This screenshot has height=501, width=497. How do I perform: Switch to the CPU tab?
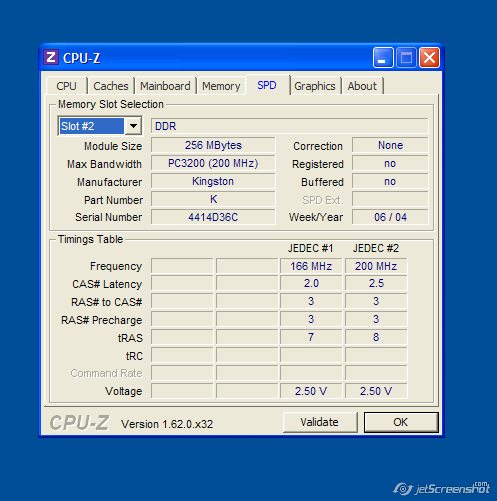pyautogui.click(x=66, y=86)
